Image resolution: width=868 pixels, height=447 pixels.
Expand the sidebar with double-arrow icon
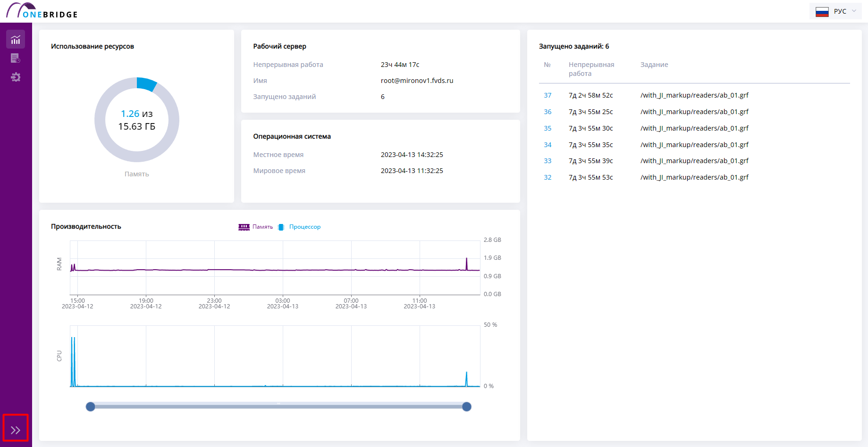(16, 430)
